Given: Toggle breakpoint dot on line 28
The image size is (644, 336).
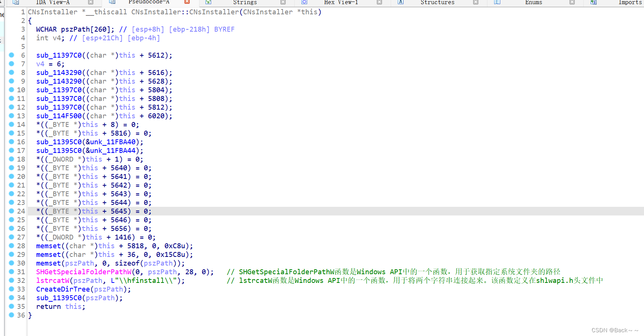Looking at the screenshot, I should [12, 246].
